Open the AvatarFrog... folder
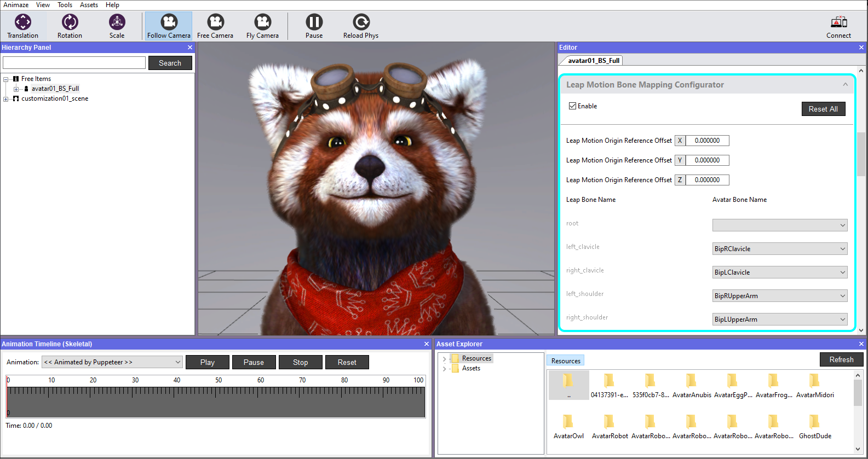Viewport: 868px width, 459px height. click(x=774, y=386)
